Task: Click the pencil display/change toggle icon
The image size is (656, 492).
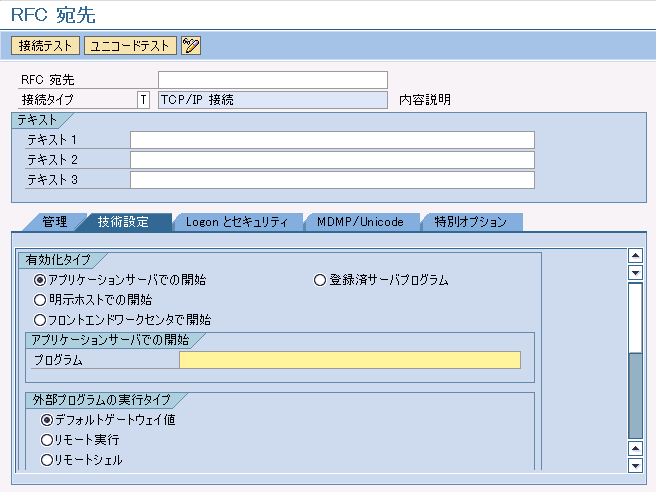Action: coord(190,45)
